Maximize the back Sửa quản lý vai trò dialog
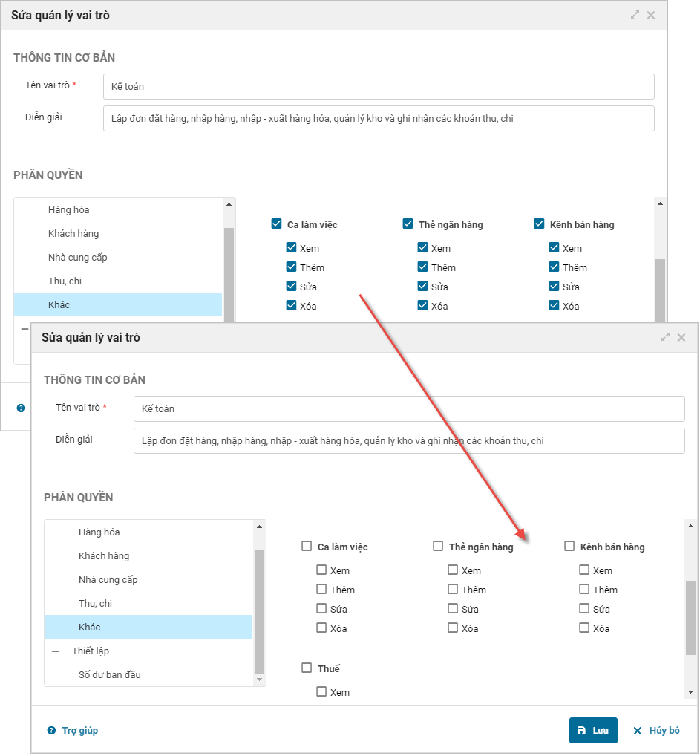The image size is (700, 756). pyautogui.click(x=635, y=15)
